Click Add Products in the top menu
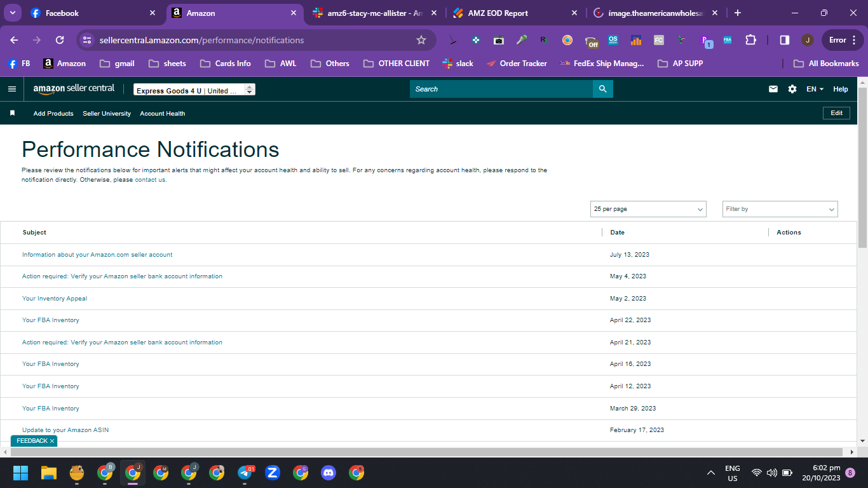Image resolution: width=868 pixels, height=488 pixels. click(53, 114)
